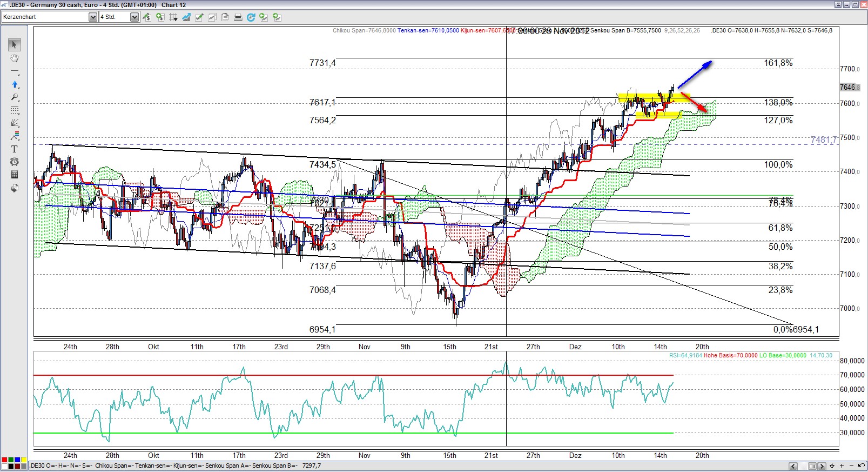Image resolution: width=868 pixels, height=472 pixels.
Task: Toggle the horizontal lines tool
Action: point(15,110)
